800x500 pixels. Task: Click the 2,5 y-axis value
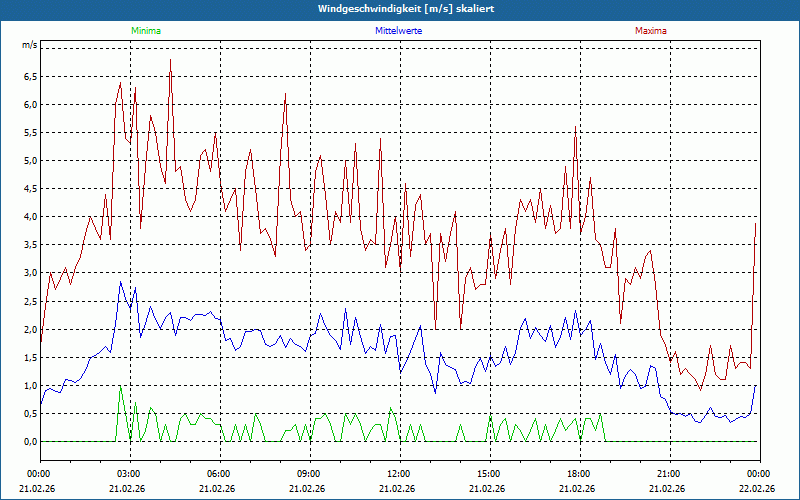[x=31, y=302]
